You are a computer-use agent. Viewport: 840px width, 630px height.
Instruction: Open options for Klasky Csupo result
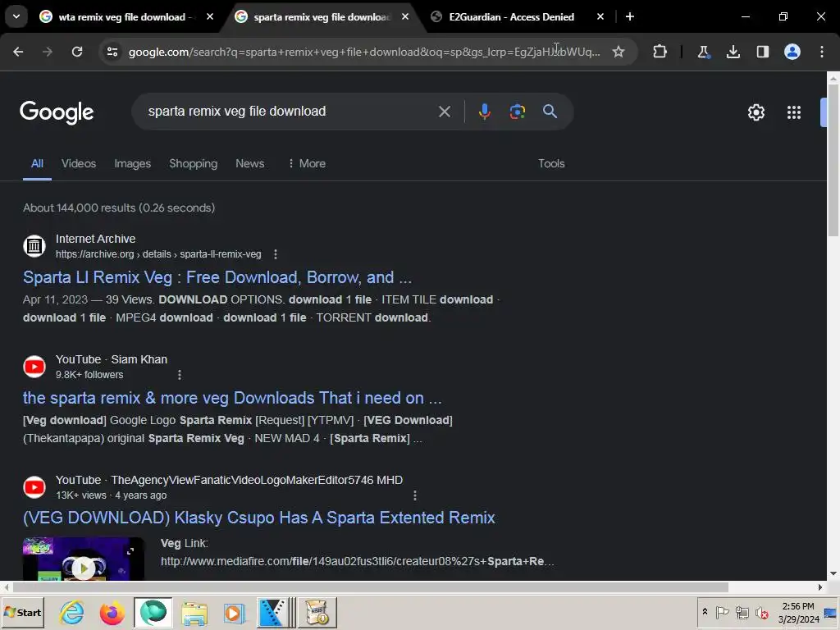[414, 495]
